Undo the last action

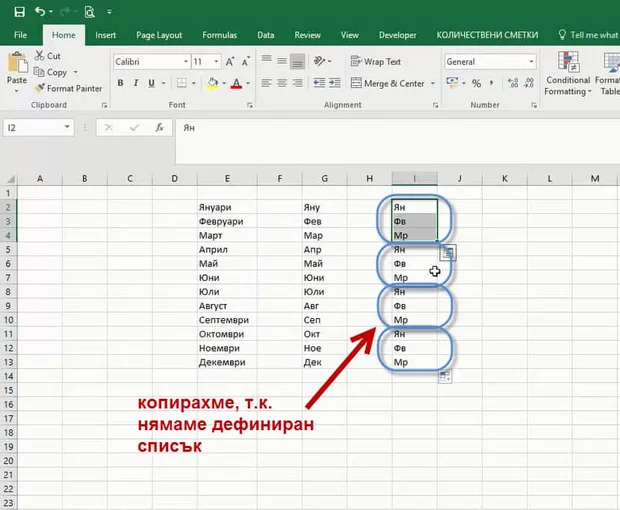click(x=40, y=11)
